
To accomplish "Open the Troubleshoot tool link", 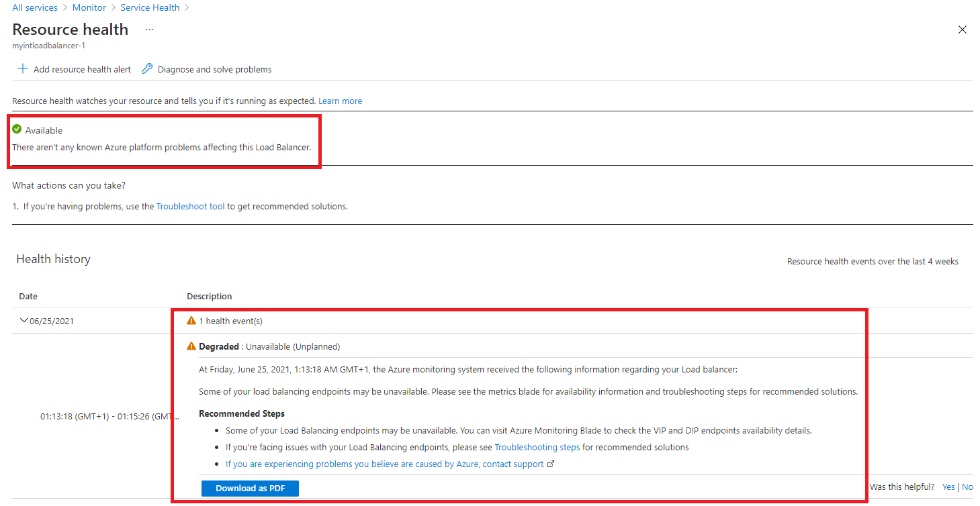I will (190, 206).
